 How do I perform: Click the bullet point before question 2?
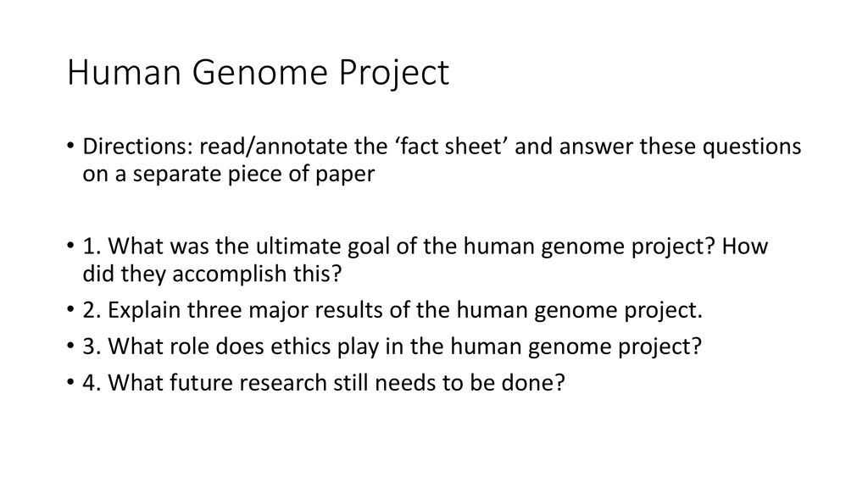pyautogui.click(x=70, y=310)
